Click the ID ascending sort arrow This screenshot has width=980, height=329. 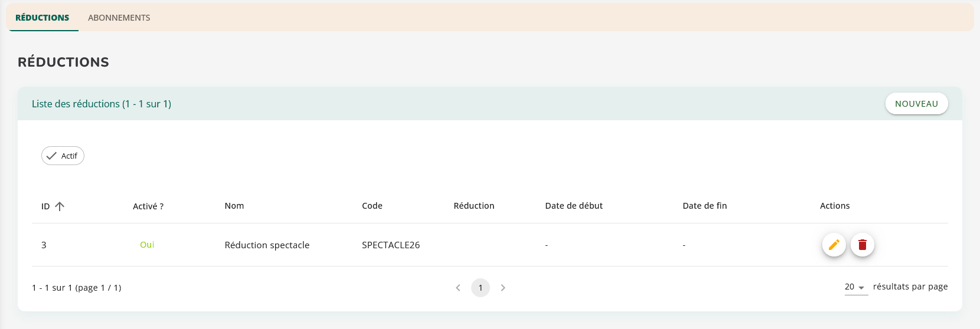[60, 206]
